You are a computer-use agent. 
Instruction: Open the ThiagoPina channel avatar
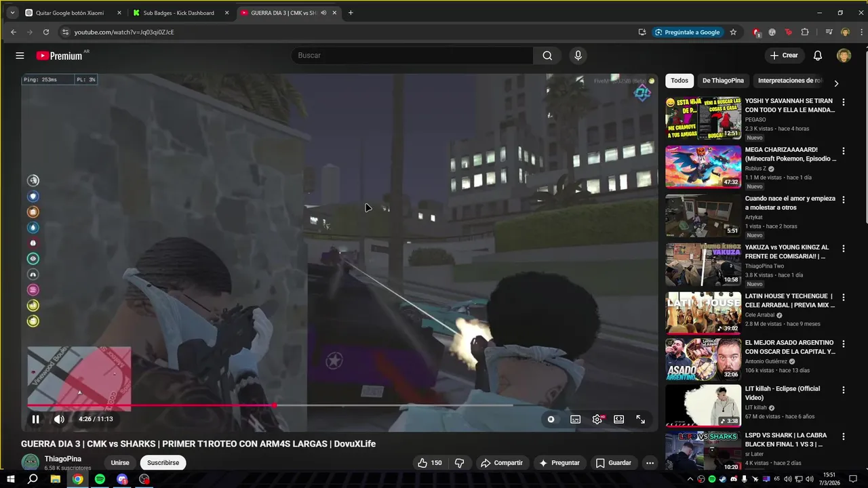click(31, 463)
